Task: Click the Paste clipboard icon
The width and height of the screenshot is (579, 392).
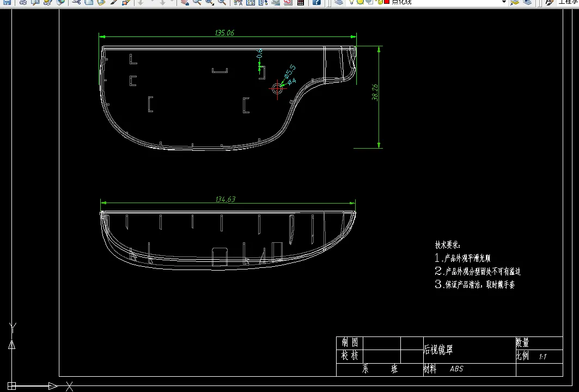Action: tap(101, 2)
